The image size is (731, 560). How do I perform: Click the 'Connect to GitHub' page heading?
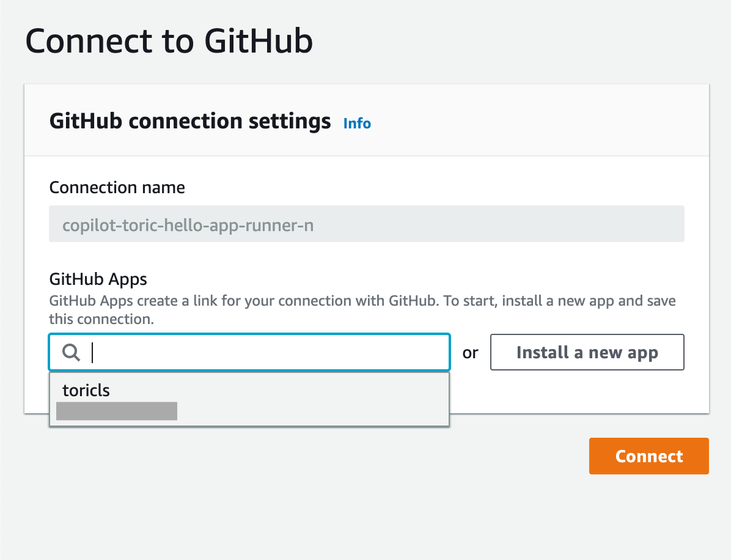coord(169,41)
